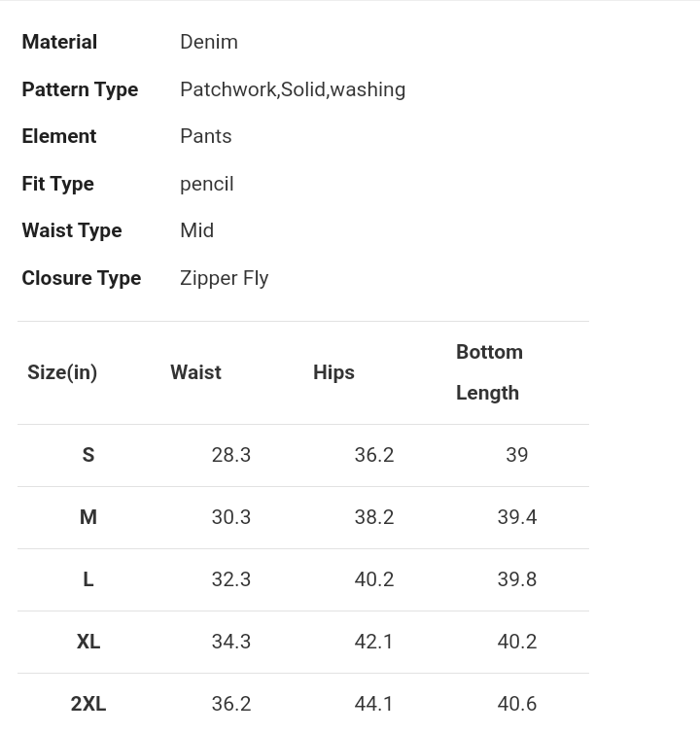This screenshot has width=700, height=733.
Task: Select the 2XL size row label
Action: click(88, 704)
